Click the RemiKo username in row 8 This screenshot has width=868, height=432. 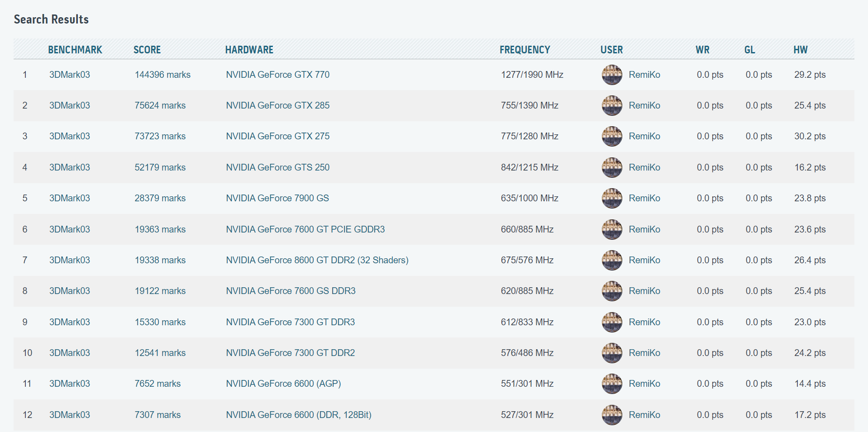[644, 291]
